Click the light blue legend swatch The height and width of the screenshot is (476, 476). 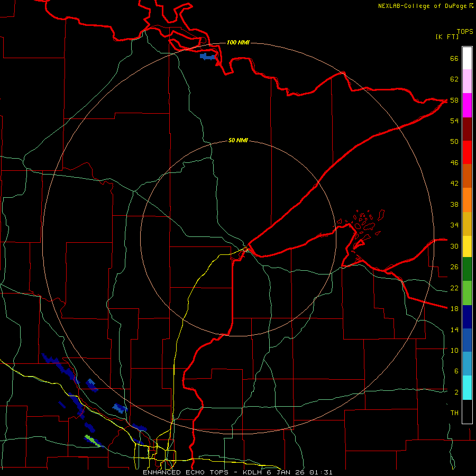click(x=467, y=364)
